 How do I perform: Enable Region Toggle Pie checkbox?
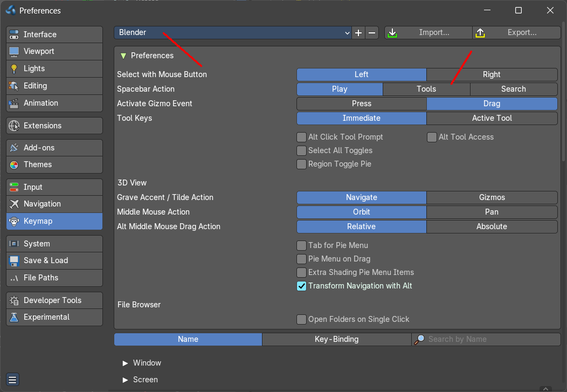coord(302,164)
